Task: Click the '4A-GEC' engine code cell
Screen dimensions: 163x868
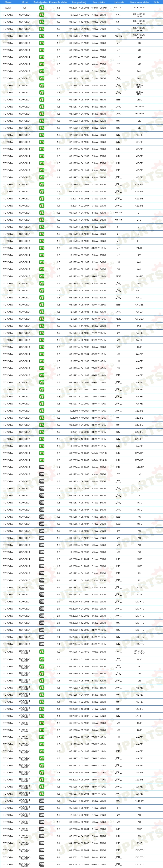Action: 139,319
